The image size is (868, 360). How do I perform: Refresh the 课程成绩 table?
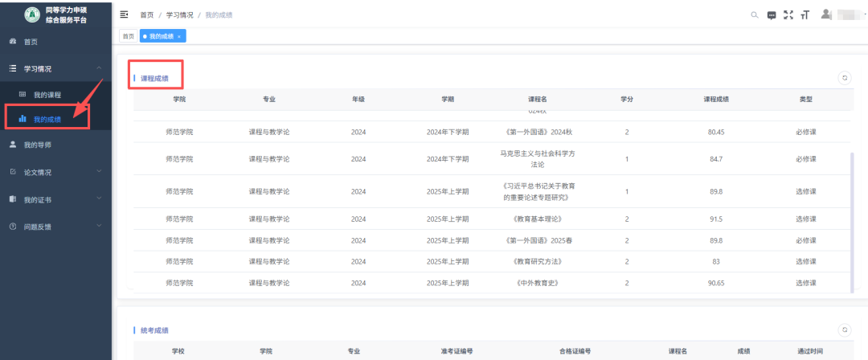pyautogui.click(x=844, y=78)
